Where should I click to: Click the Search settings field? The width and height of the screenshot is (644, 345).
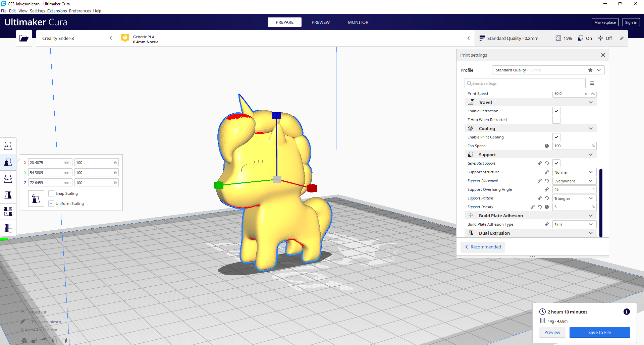(525, 83)
